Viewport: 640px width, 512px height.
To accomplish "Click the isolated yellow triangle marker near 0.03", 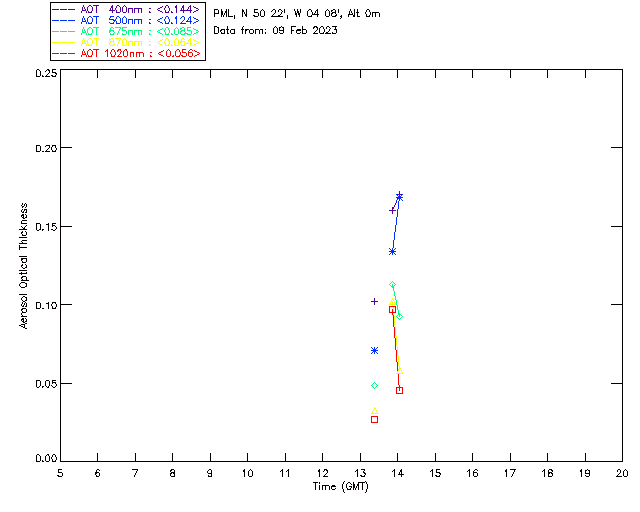I will click(374, 411).
